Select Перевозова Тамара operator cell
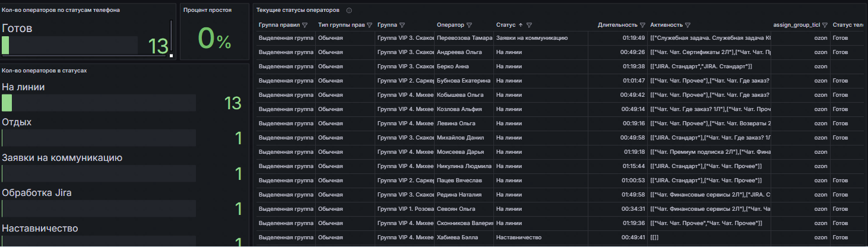Image resolution: width=868 pixels, height=247 pixels. 464,38
